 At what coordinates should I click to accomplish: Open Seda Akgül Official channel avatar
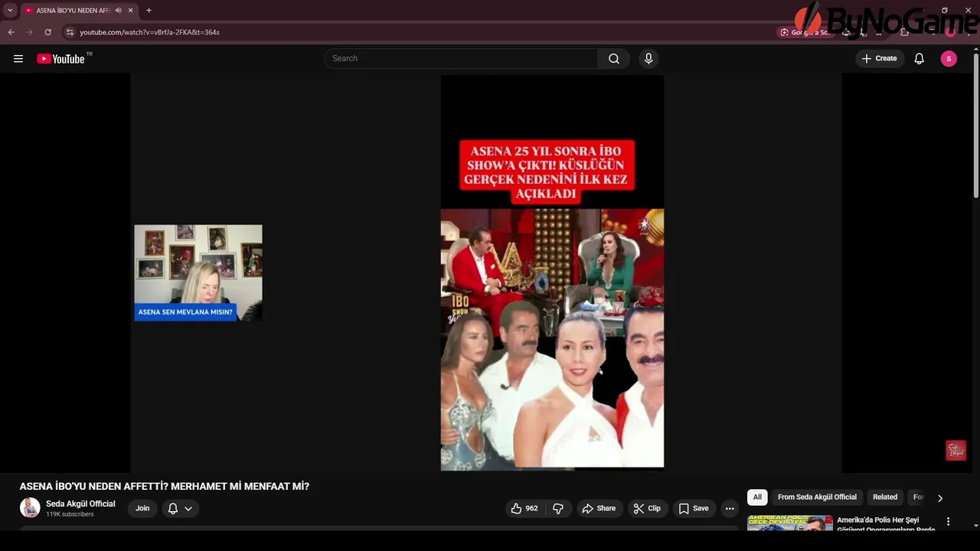(x=30, y=508)
